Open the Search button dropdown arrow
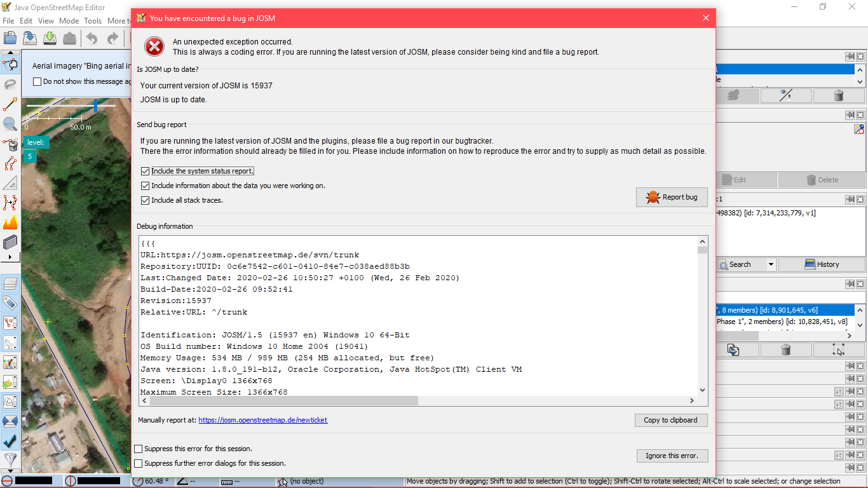868x488 pixels. point(771,264)
